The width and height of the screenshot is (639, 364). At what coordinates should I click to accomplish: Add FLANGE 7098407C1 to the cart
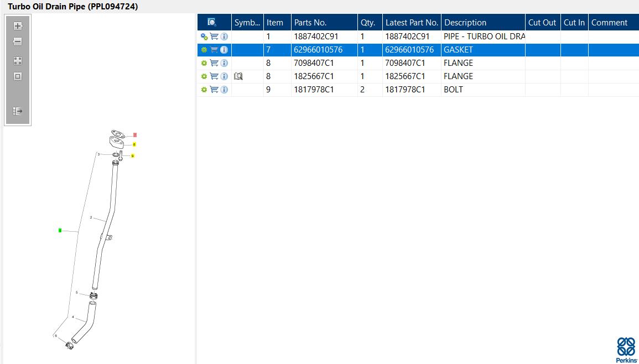[214, 63]
